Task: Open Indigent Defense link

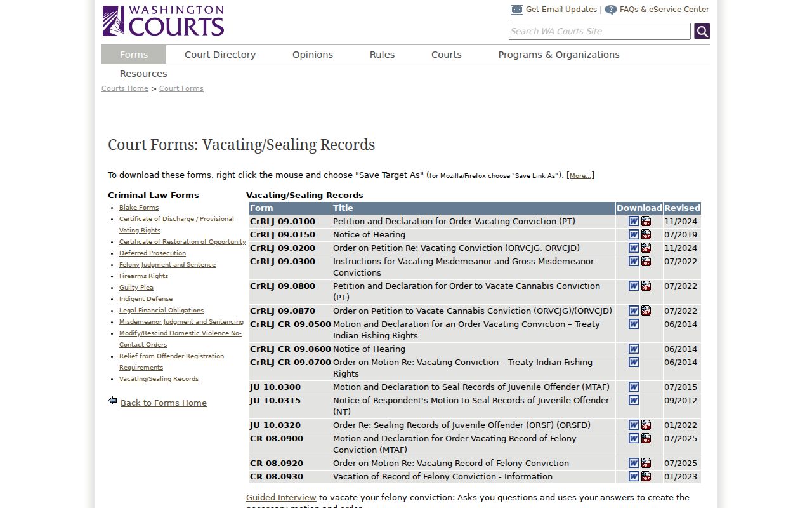Action: click(x=146, y=299)
